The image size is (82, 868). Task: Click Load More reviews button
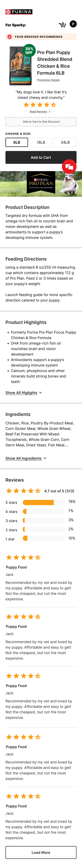[x=41, y=852]
